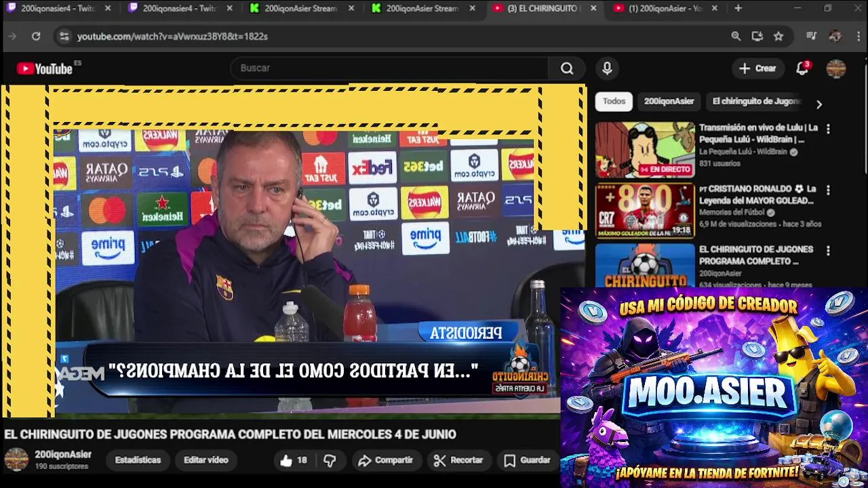The height and width of the screenshot is (488, 868).
Task: Open the browser media controls icon
Action: coord(811,36)
